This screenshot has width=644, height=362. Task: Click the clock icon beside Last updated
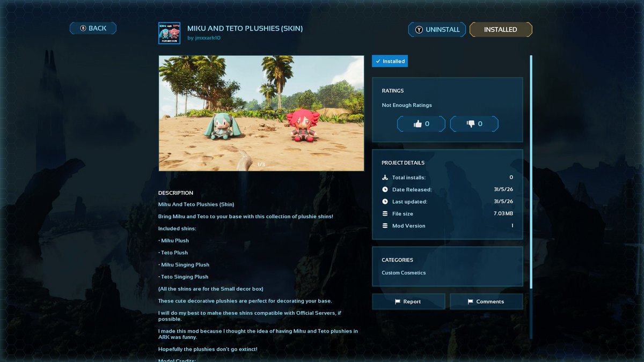pyautogui.click(x=385, y=202)
